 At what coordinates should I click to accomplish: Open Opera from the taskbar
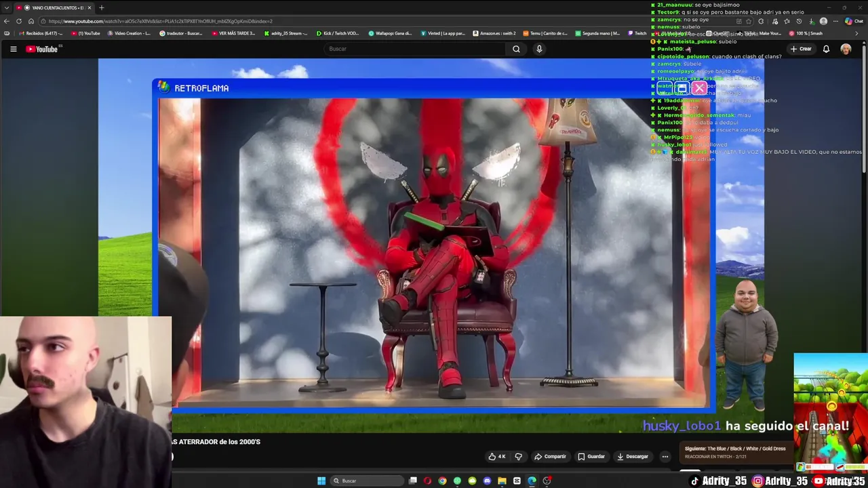[x=427, y=481]
